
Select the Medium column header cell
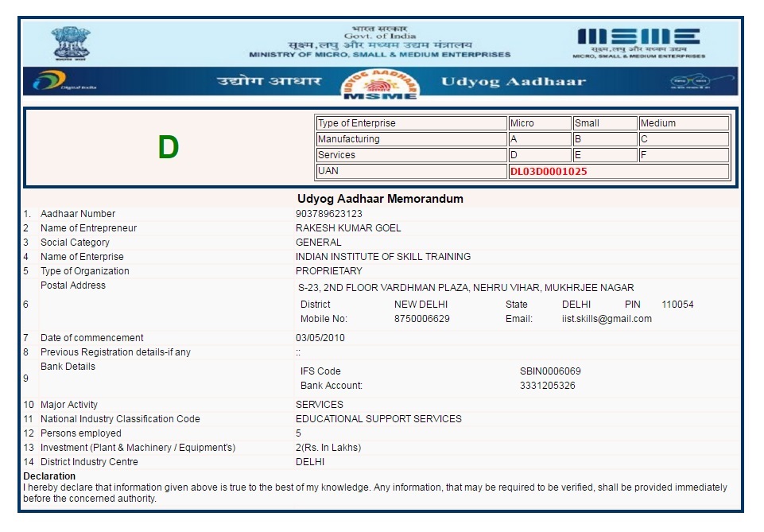[x=684, y=123]
